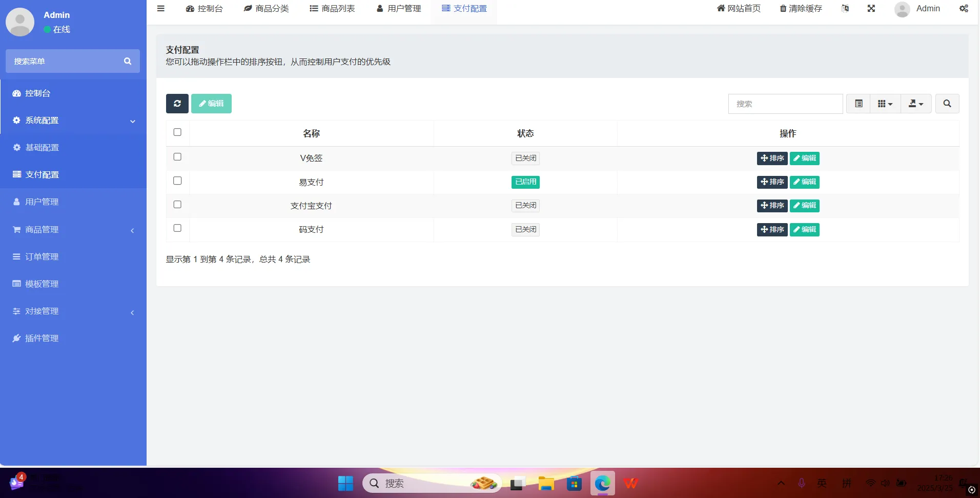Select the sidebar menu search magnifier icon
Viewport: 980px width, 498px height.
point(127,61)
